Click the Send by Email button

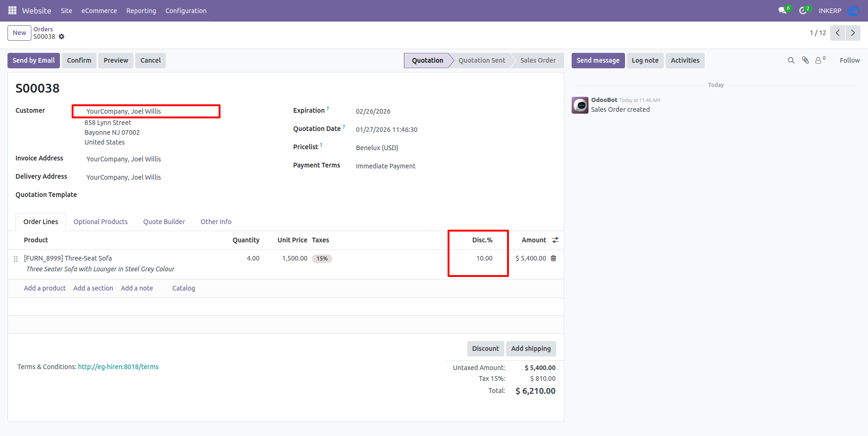pyautogui.click(x=34, y=60)
